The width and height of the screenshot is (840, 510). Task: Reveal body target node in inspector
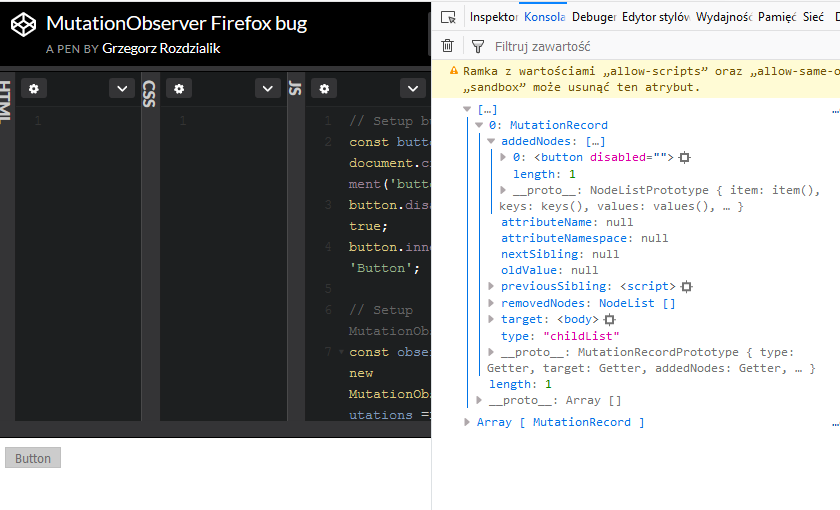pos(609,320)
